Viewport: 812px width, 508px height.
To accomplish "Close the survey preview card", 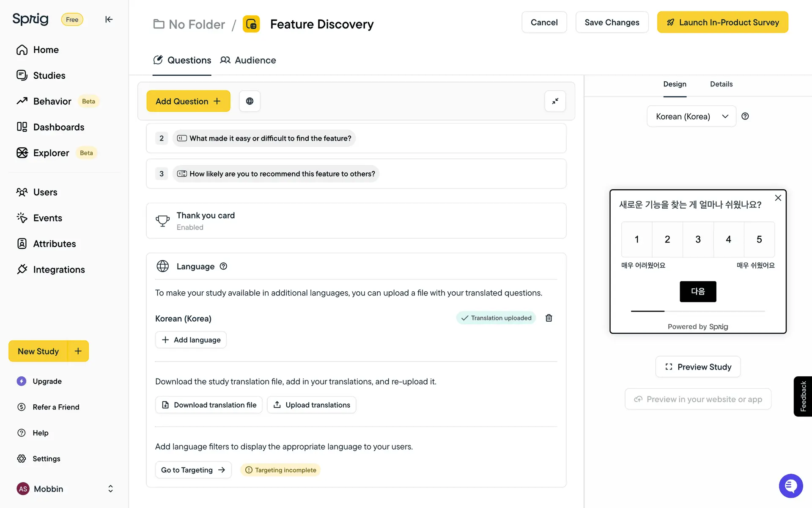I will click(778, 198).
